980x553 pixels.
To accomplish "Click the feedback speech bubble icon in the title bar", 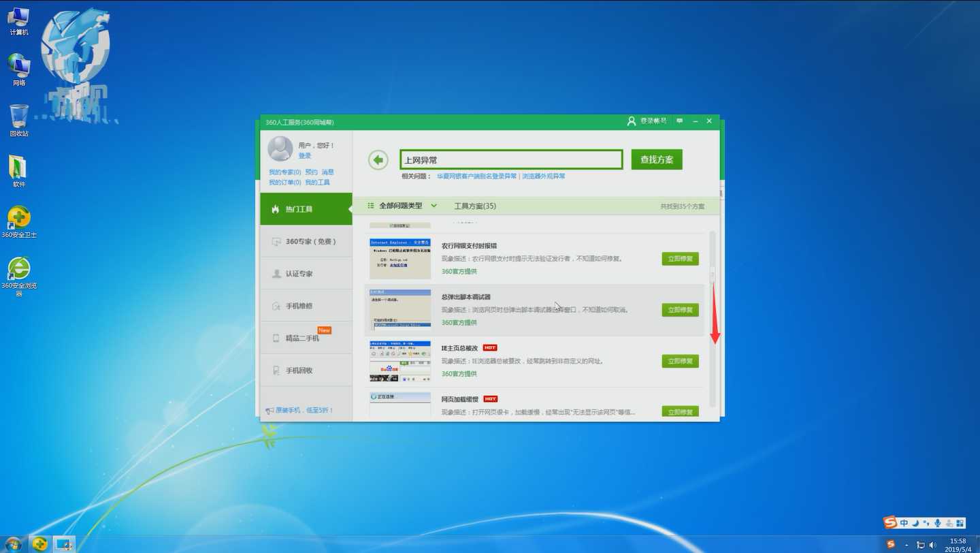I will pos(679,121).
